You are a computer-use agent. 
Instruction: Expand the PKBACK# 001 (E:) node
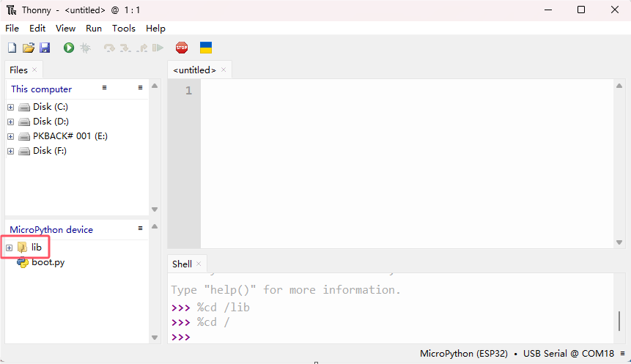[11, 137]
